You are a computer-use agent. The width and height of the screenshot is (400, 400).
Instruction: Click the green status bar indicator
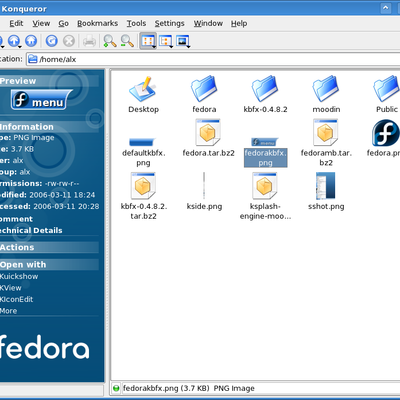click(x=116, y=388)
